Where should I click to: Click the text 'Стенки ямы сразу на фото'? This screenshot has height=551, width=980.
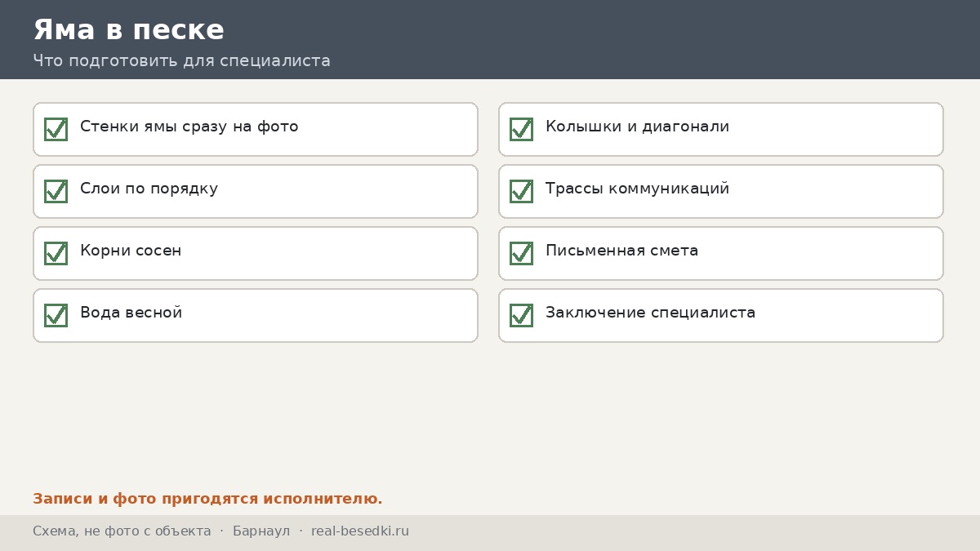(x=189, y=127)
